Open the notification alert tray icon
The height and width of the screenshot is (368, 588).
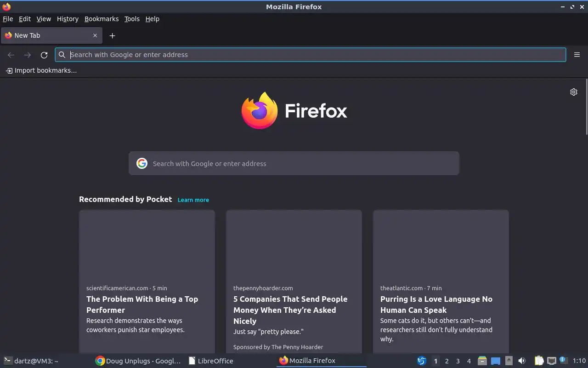pyautogui.click(x=564, y=360)
